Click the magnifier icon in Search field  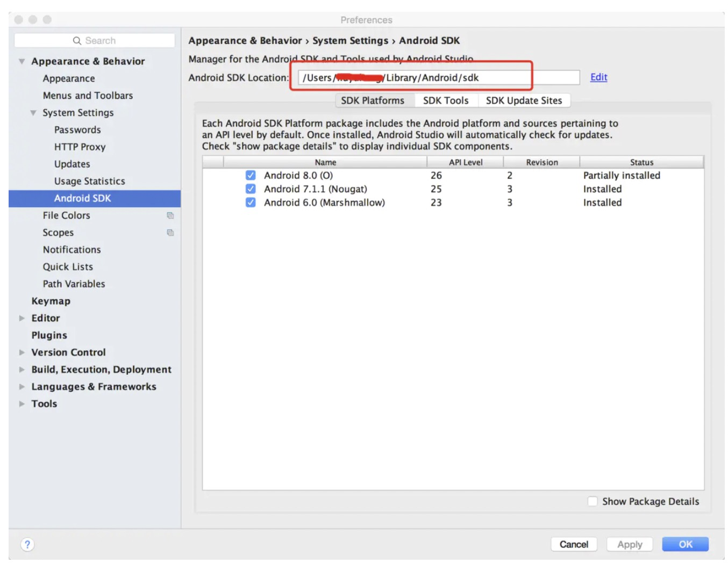(x=77, y=40)
